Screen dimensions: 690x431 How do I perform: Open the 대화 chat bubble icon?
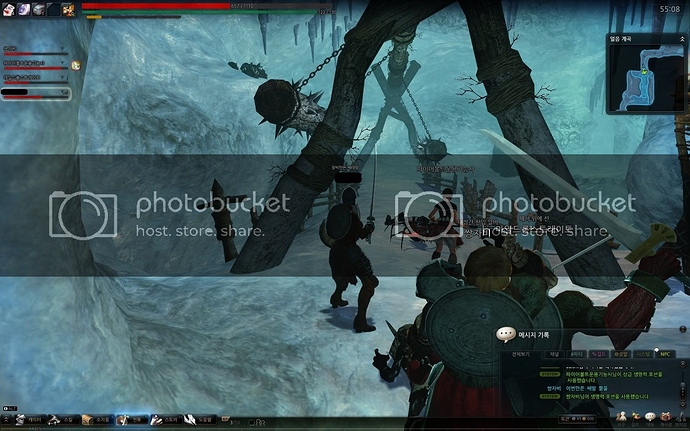point(650,418)
